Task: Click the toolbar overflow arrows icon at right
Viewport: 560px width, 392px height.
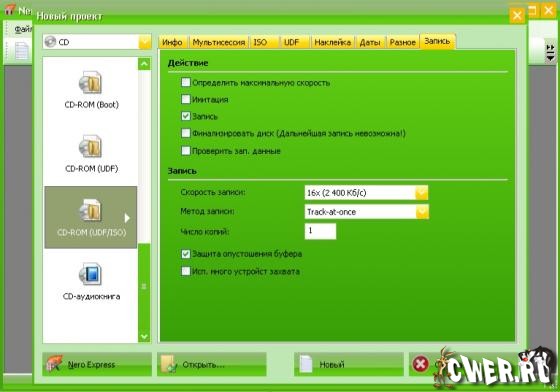Action: coord(550,52)
